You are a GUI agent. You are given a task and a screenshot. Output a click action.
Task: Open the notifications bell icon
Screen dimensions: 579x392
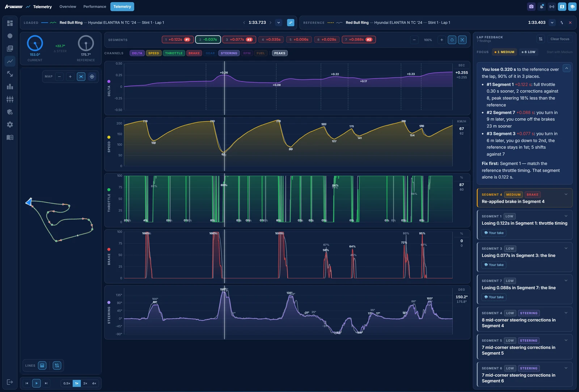(542, 7)
